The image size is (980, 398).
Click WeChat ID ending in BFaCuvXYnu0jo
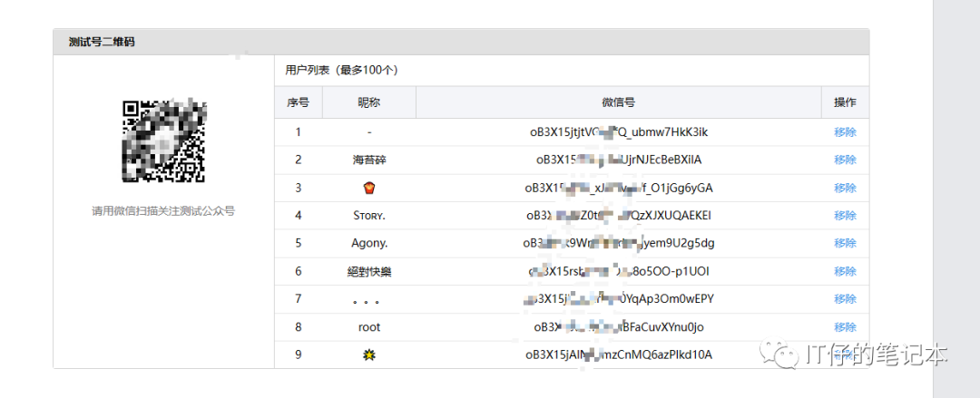tap(619, 326)
